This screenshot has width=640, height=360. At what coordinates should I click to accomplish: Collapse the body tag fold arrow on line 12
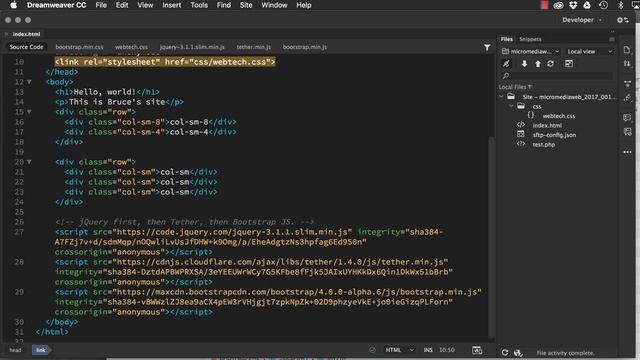(x=29, y=82)
